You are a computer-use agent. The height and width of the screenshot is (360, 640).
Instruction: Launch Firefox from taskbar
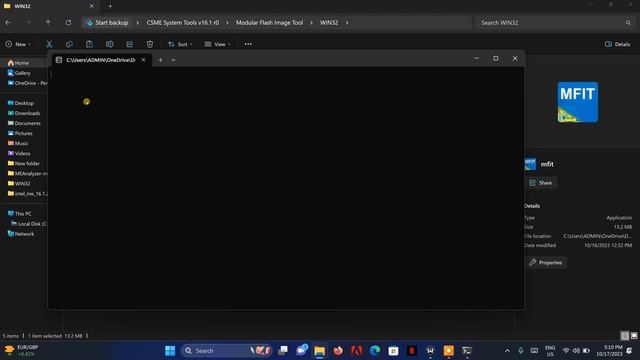[x=338, y=351]
